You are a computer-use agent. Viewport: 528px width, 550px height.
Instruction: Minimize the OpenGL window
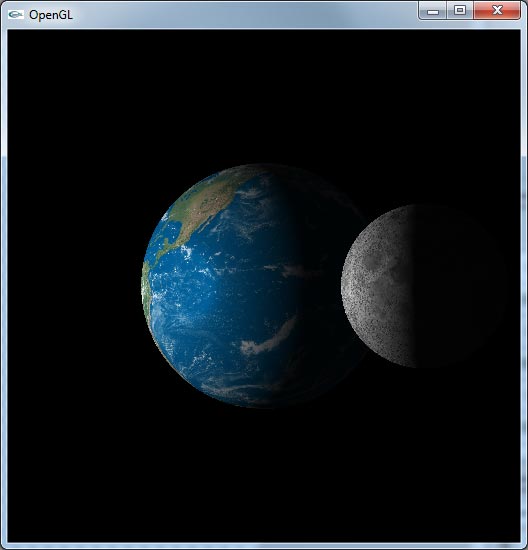coord(433,11)
